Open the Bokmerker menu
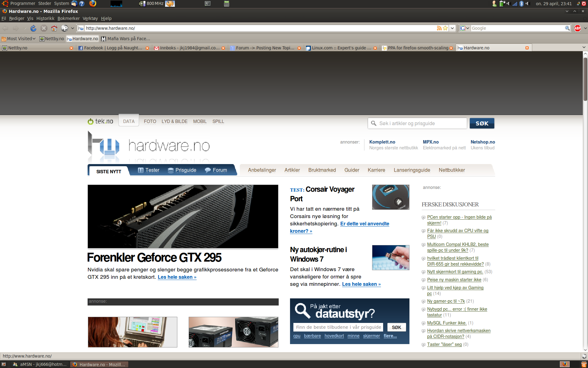The width and height of the screenshot is (588, 368). coord(69,18)
